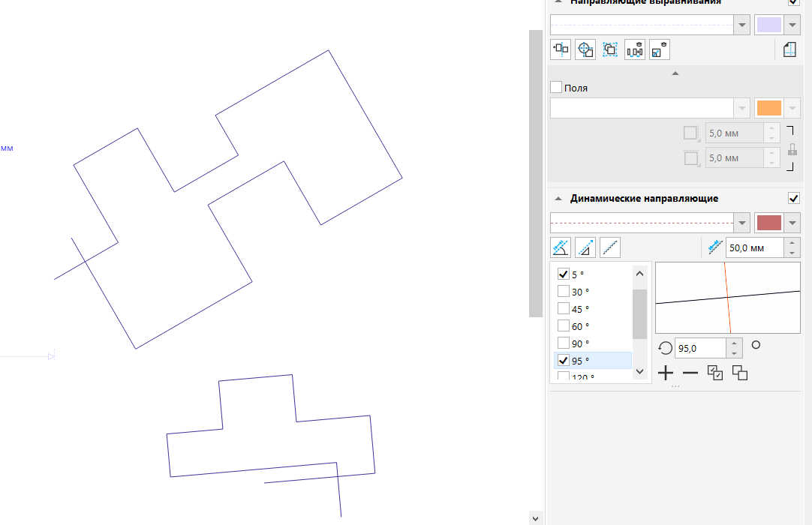Click the Поля label
The image size is (812, 525).
(x=576, y=88)
